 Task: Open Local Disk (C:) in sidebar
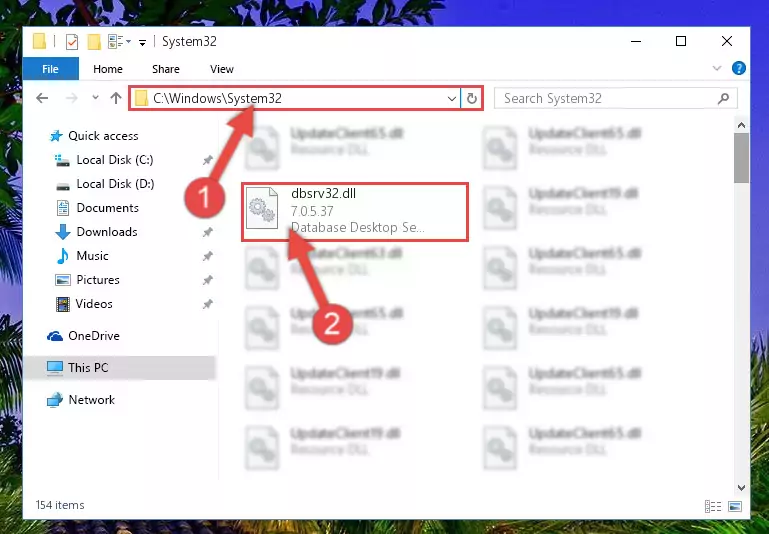tap(115, 160)
